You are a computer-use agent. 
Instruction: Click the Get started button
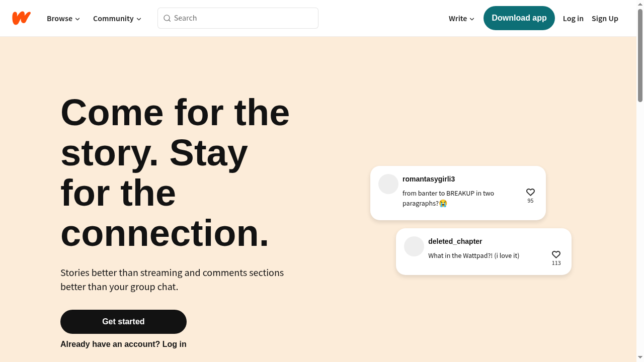123,321
